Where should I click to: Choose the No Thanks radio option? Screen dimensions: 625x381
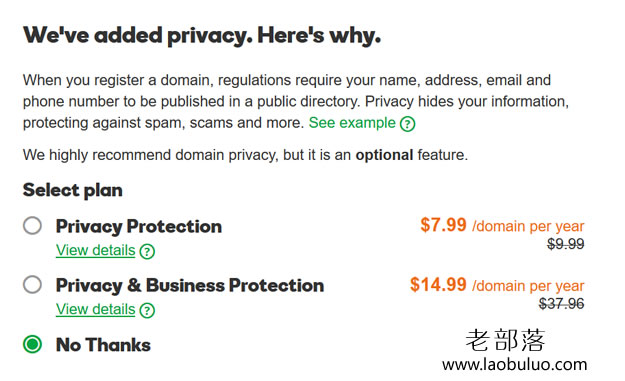point(32,344)
